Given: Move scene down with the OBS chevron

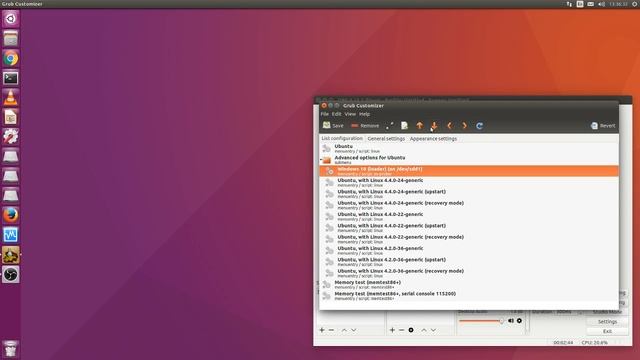Looking at the screenshot, I should point(353,330).
